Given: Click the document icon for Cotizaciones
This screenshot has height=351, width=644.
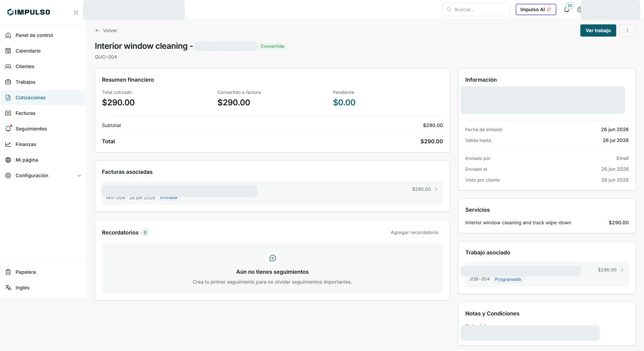Looking at the screenshot, I should (8, 98).
